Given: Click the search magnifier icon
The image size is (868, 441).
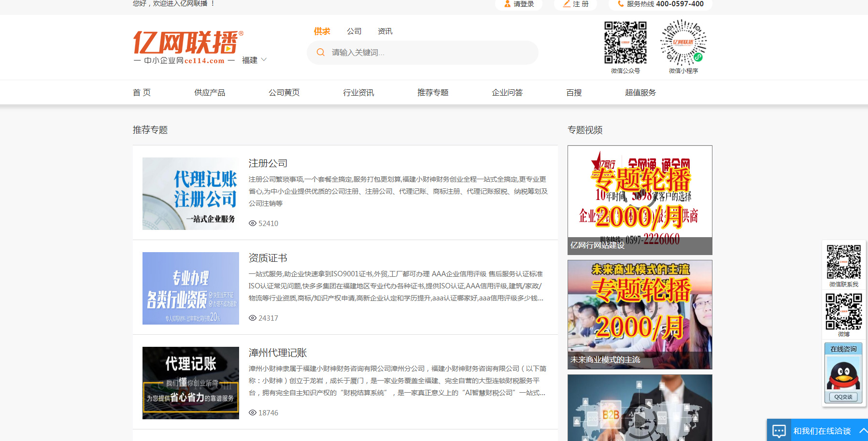Looking at the screenshot, I should [x=320, y=53].
